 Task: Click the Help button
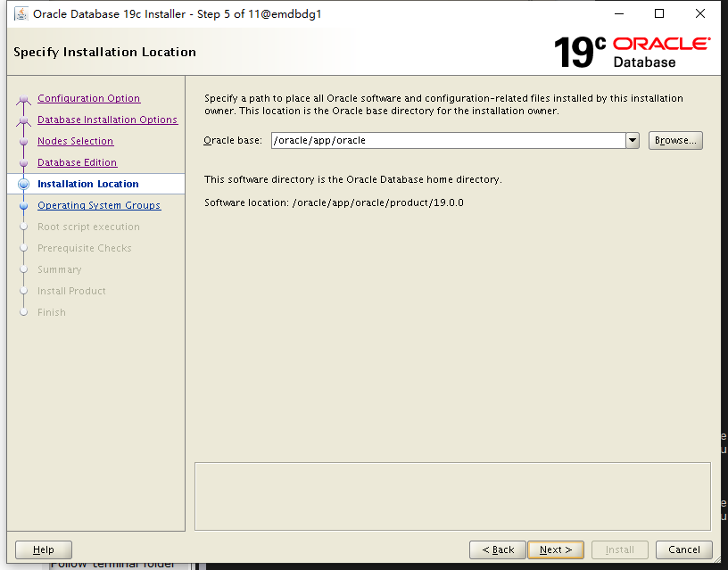point(44,549)
